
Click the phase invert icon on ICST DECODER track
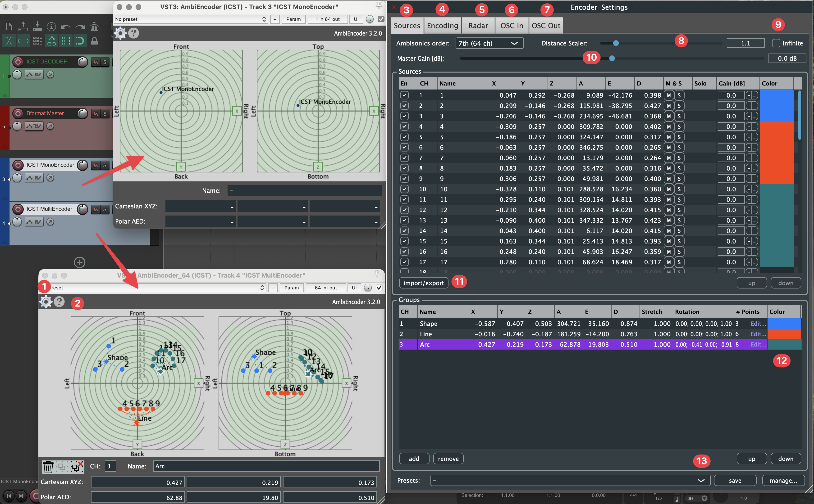click(51, 74)
